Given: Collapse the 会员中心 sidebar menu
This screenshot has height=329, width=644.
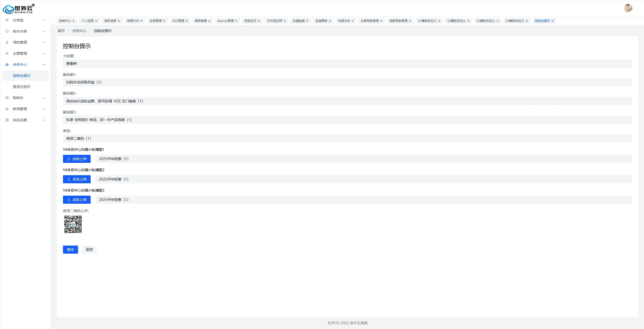Looking at the screenshot, I should pyautogui.click(x=44, y=65).
